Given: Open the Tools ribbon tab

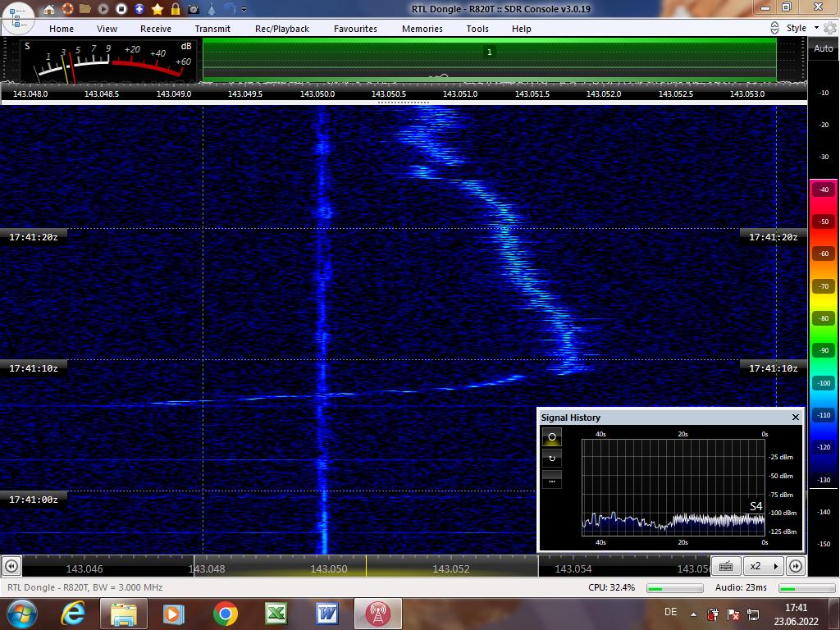Looking at the screenshot, I should pos(477,29).
